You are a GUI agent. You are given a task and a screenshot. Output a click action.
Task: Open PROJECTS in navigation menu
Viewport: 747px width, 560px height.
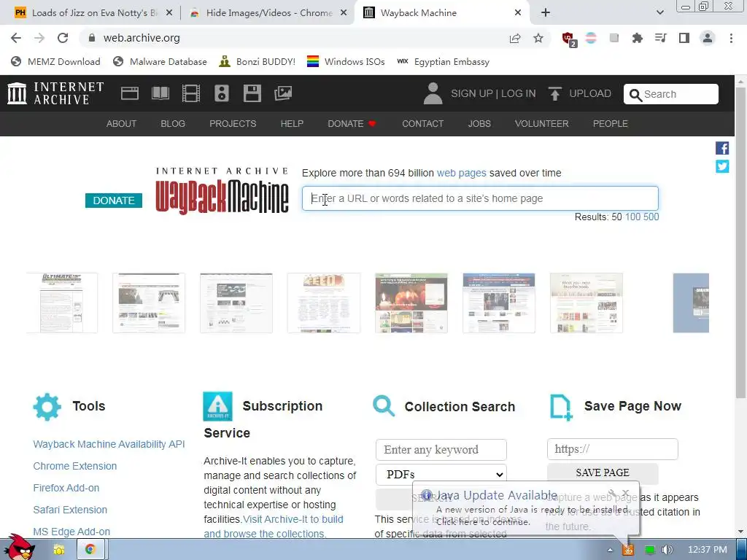(x=233, y=124)
